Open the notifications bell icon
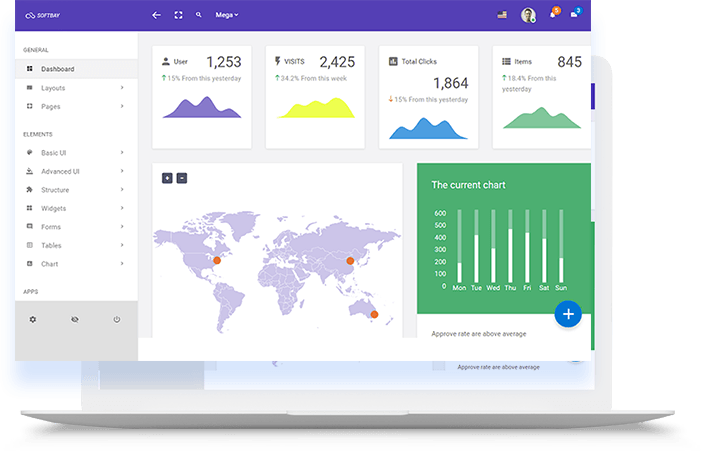 click(x=553, y=15)
